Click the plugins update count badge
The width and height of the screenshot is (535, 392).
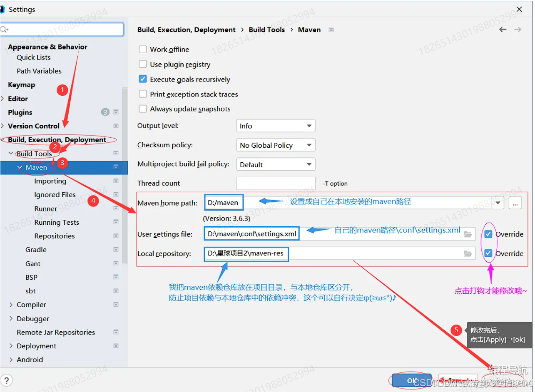[105, 112]
